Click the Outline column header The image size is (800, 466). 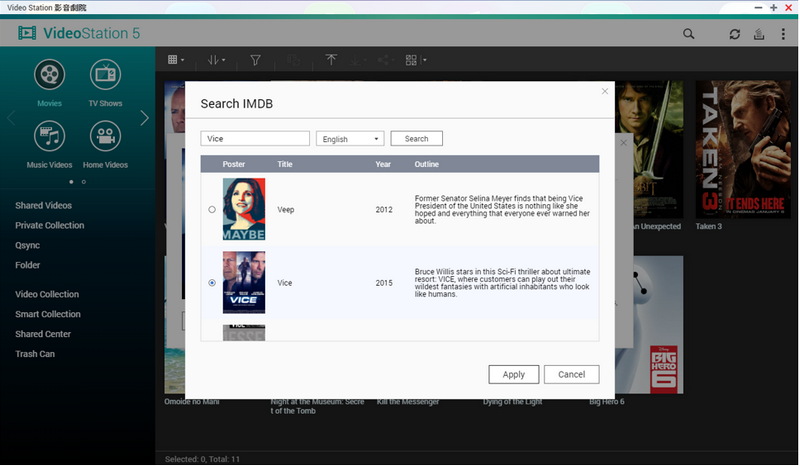(x=427, y=164)
